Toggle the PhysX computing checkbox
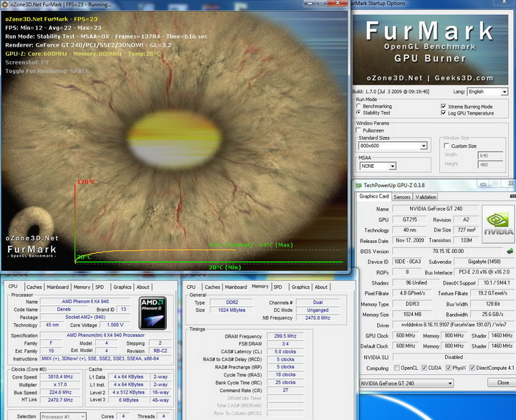Viewport: 516px width, 420px height. point(448,368)
